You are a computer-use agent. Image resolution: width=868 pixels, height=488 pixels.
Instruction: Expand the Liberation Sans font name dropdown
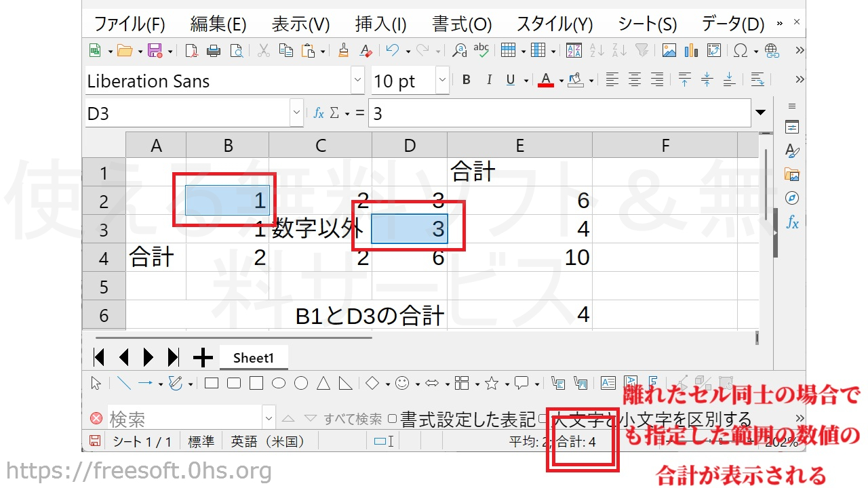(x=357, y=81)
